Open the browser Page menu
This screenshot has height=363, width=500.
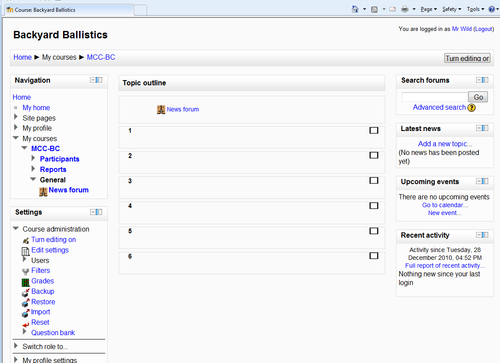click(x=428, y=9)
